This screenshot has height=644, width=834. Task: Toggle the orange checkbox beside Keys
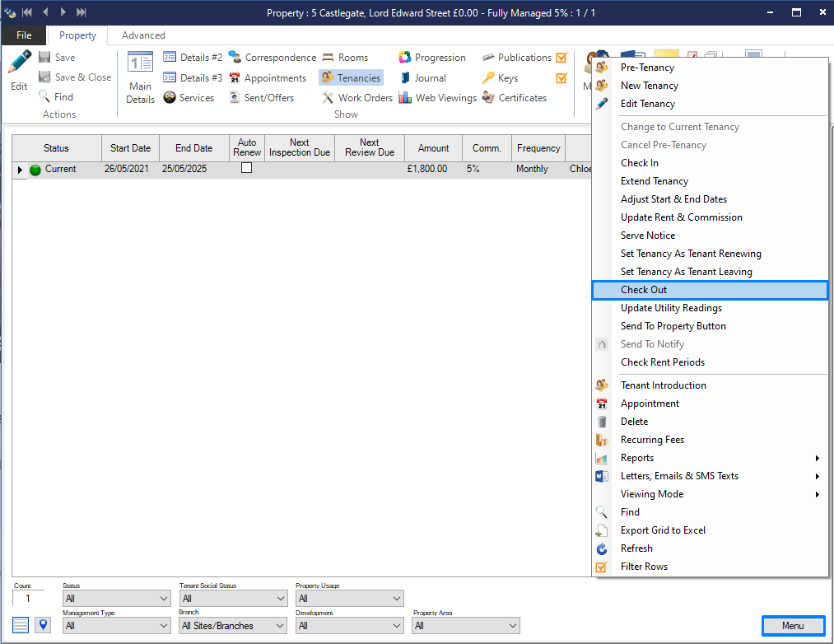point(562,78)
